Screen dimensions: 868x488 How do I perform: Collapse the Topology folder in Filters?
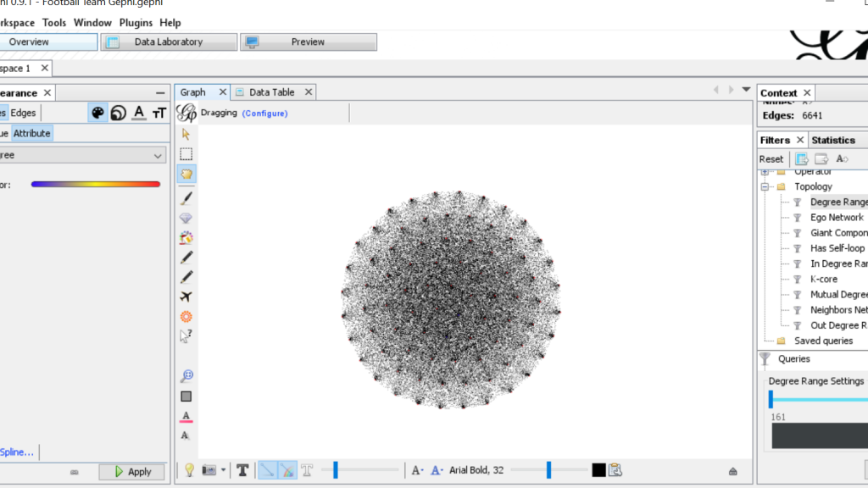pyautogui.click(x=765, y=186)
